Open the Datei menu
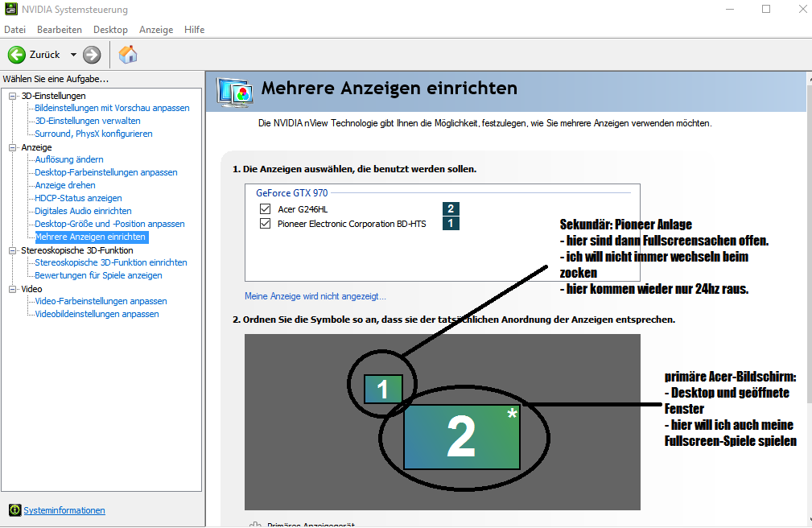Screen dimensions: 812x528 (x=15, y=30)
